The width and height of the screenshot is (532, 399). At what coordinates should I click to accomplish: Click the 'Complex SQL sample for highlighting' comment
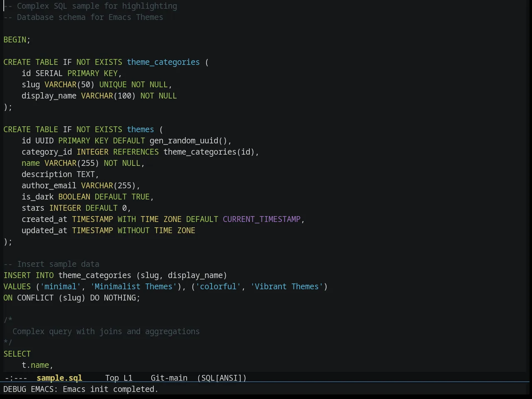(x=90, y=6)
